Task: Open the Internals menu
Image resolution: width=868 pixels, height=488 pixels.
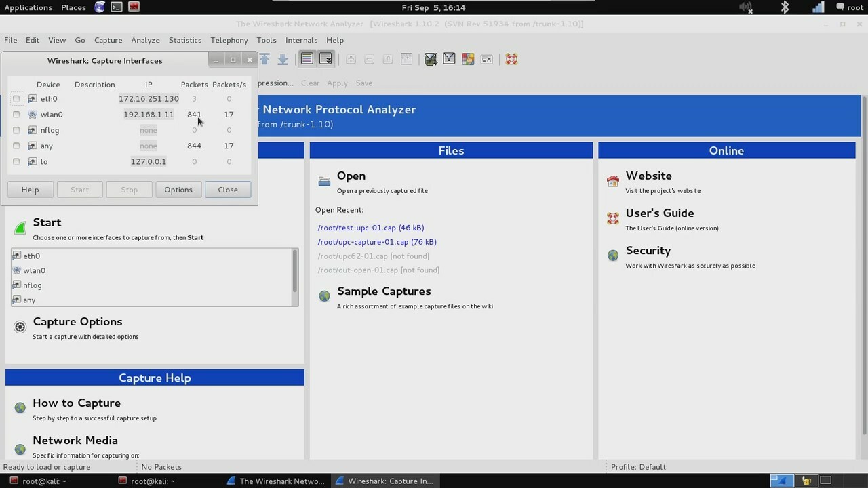Action: pos(301,40)
